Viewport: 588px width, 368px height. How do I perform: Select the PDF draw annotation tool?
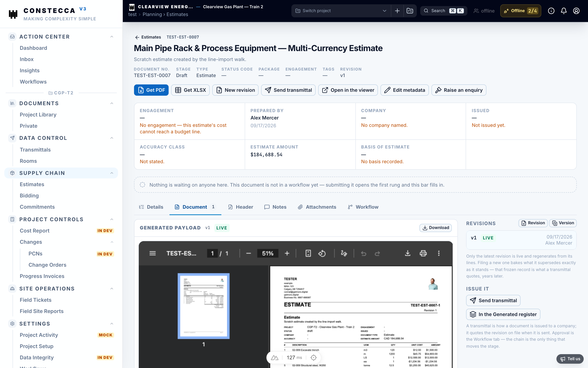(x=344, y=253)
